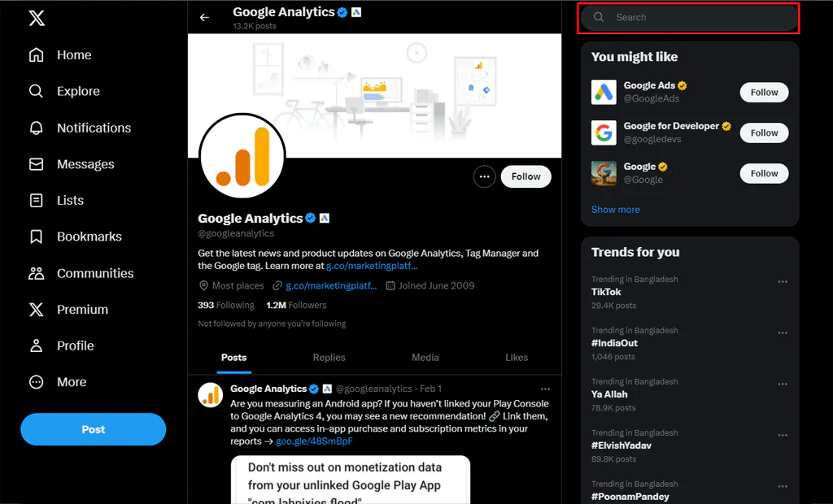Open the Explore menu item
Image resolution: width=833 pixels, height=504 pixels.
[x=64, y=91]
